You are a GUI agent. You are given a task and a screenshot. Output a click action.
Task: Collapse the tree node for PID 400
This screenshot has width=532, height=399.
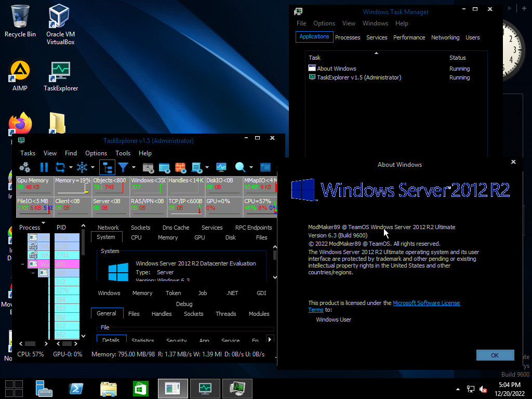(x=23, y=264)
